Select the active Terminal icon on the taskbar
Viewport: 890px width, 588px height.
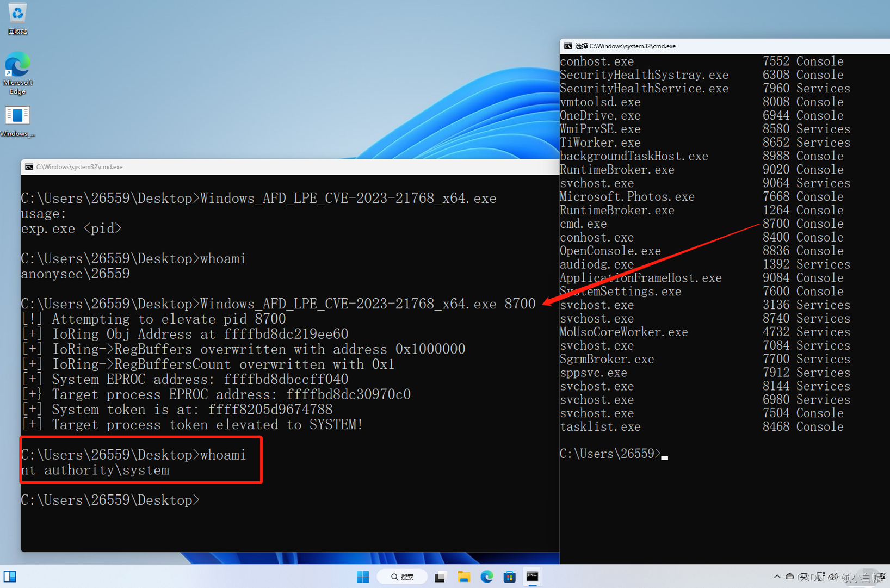532,577
